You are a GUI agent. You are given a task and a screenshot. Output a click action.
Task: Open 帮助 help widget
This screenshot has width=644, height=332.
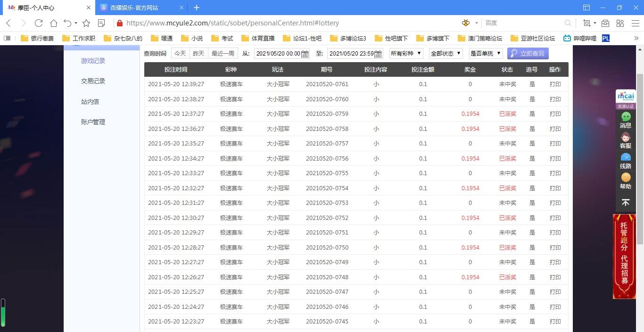point(626,181)
